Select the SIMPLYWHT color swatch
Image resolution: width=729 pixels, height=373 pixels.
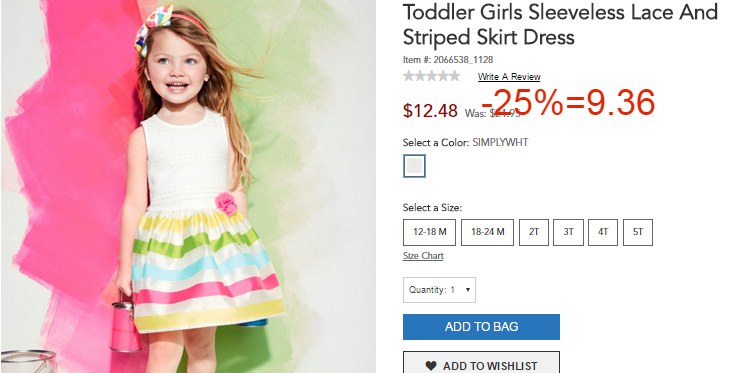click(x=414, y=166)
